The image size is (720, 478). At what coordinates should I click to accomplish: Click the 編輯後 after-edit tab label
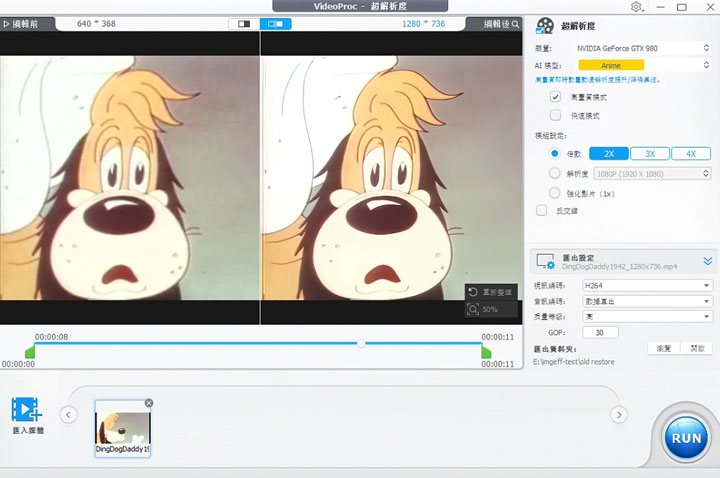[497, 24]
